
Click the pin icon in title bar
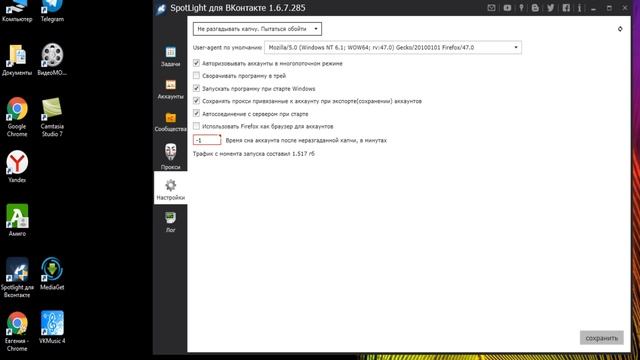tap(521, 8)
